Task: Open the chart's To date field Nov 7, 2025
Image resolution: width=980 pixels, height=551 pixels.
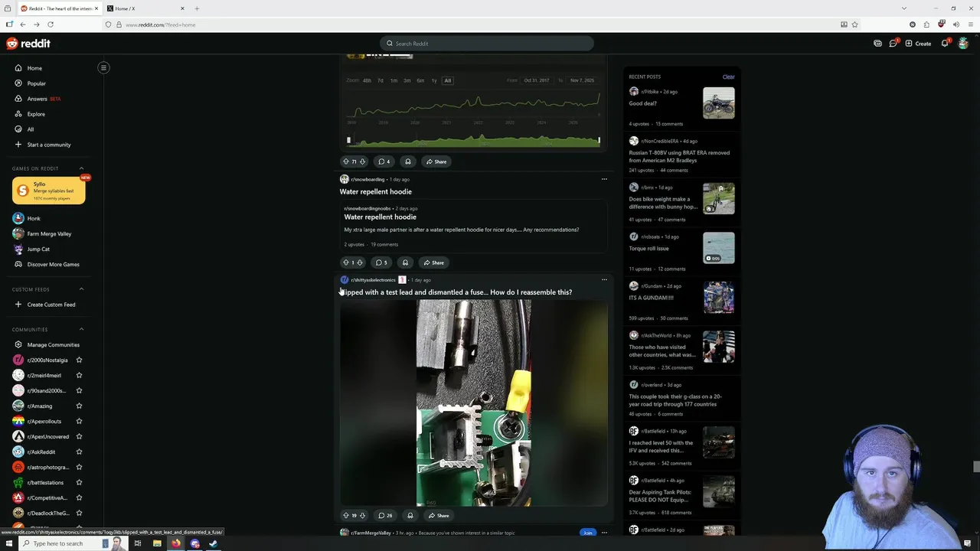Action: click(x=582, y=80)
